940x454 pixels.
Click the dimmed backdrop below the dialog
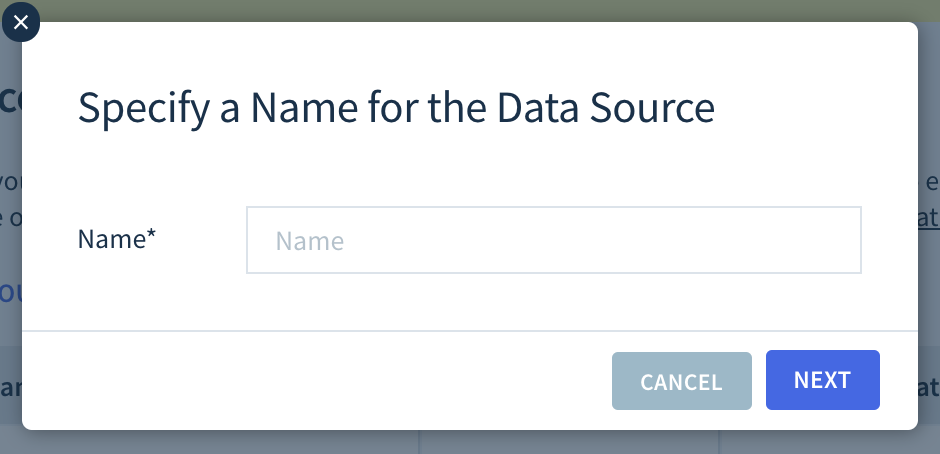click(480, 442)
